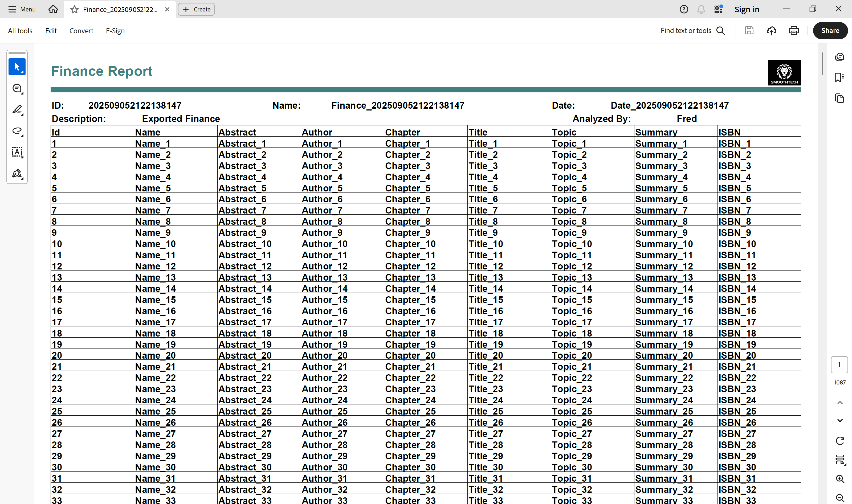Add a comment with sticky note tool
The width and height of the screenshot is (852, 504).
coord(17,88)
